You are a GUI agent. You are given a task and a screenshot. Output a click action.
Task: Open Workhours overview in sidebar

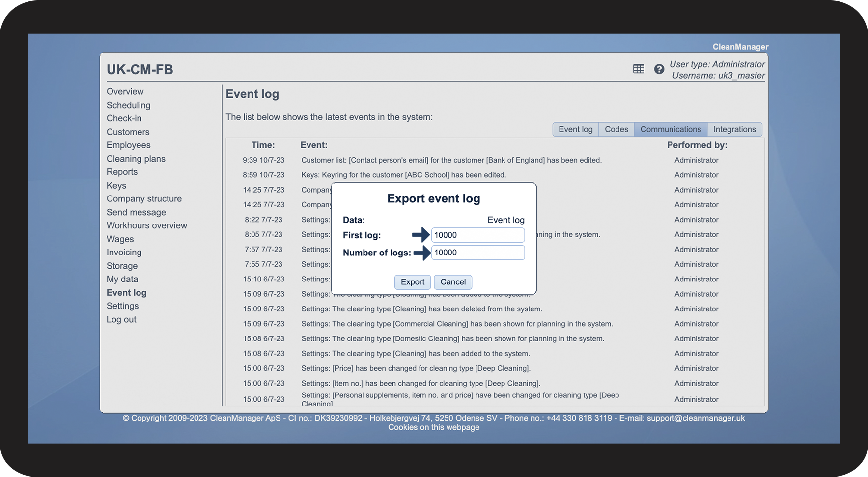(x=146, y=225)
